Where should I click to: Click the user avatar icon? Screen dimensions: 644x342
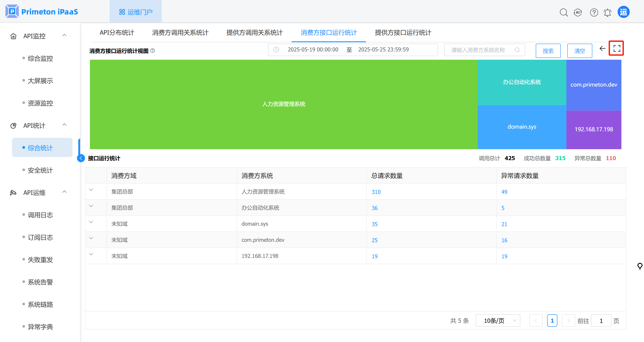(623, 12)
